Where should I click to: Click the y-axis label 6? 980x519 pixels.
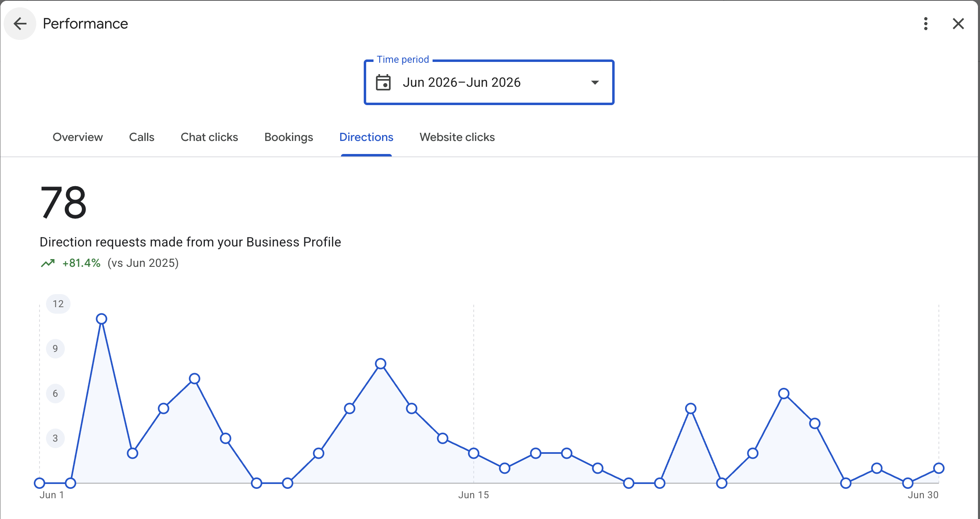tap(55, 394)
